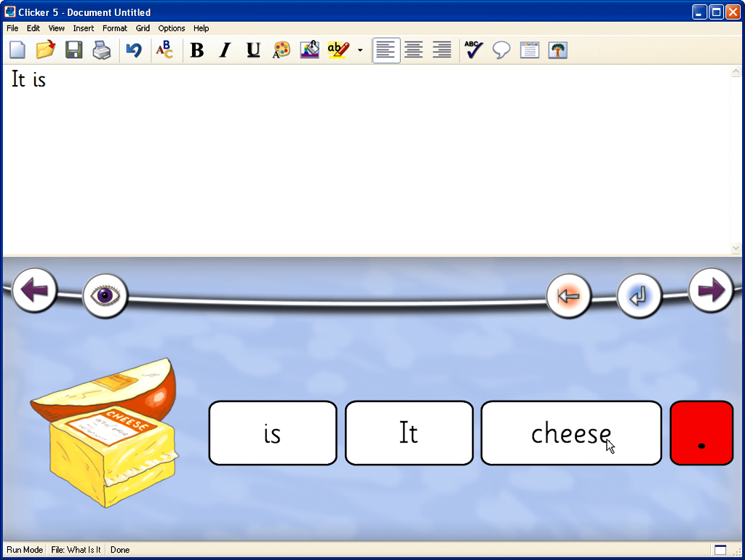Open the document page view icon
745x560 pixels.
click(x=530, y=50)
